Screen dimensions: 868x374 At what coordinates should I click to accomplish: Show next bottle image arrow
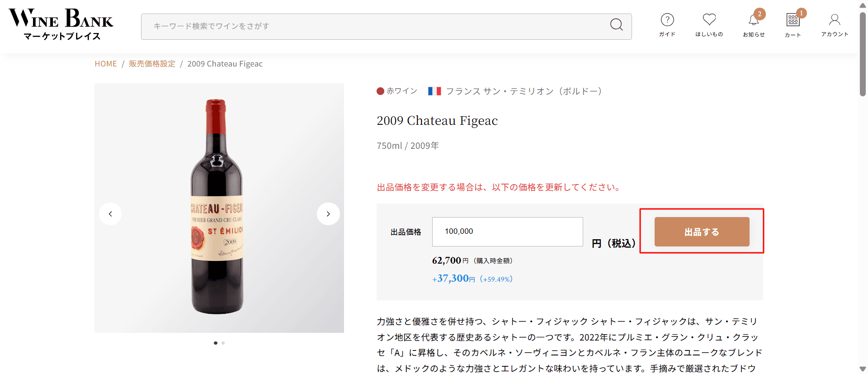coord(328,214)
